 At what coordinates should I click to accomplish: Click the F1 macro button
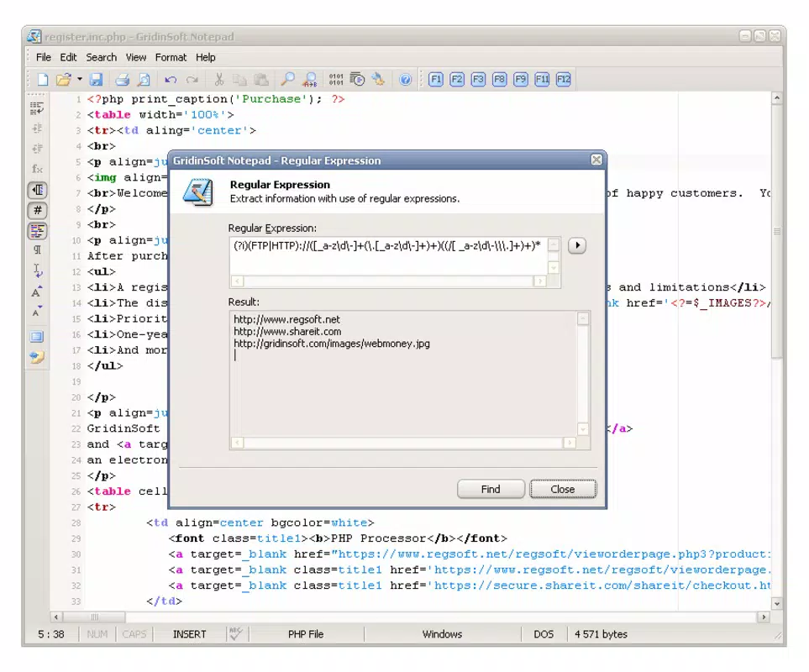436,80
